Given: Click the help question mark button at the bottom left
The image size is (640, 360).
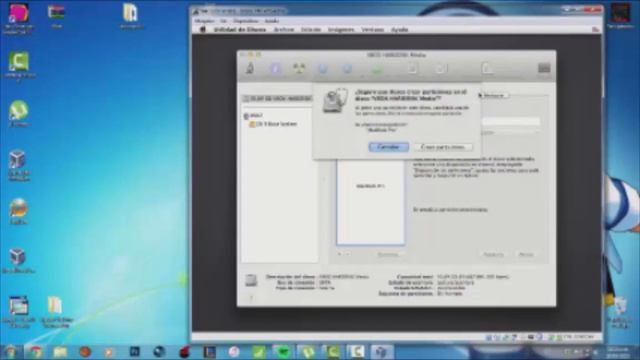Looking at the screenshot, I should [251, 298].
